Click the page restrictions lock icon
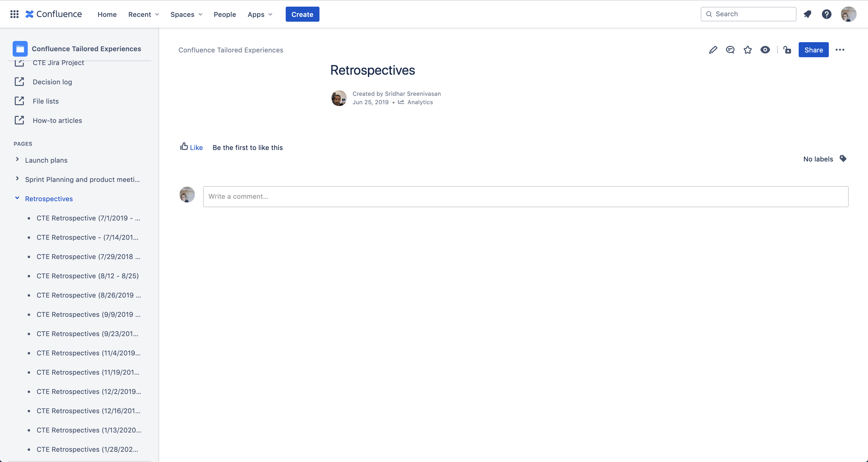The image size is (868, 462). pos(788,50)
